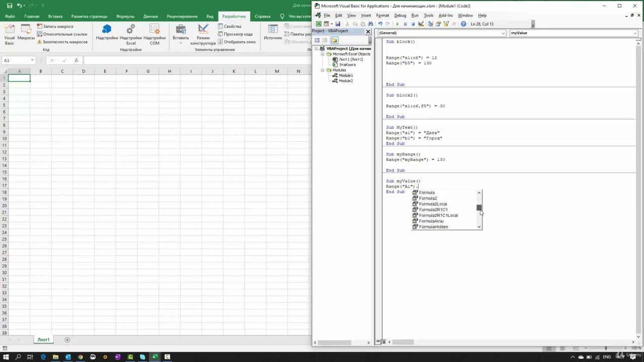Open the VBA Edit menu
Screen dimensions: 644x362
(339, 16)
